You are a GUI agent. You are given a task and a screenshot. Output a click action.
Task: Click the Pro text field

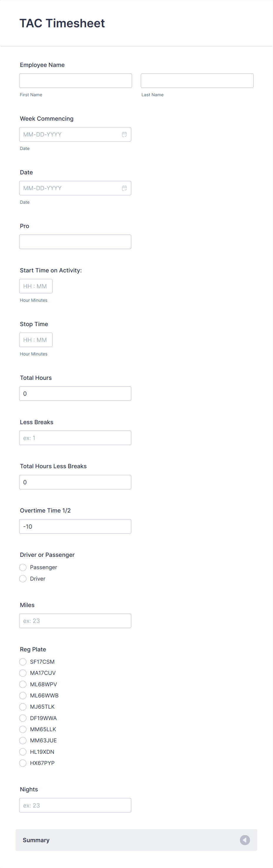(75, 242)
